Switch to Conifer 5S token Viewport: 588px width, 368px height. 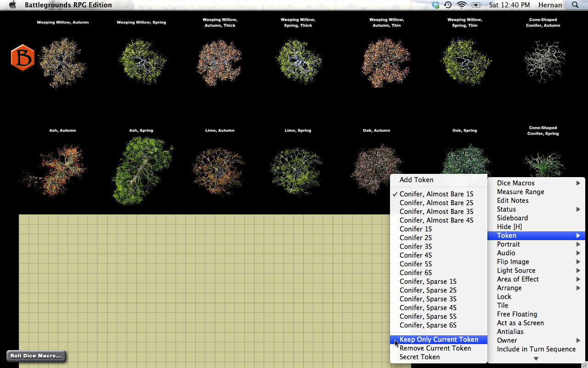pos(439,264)
